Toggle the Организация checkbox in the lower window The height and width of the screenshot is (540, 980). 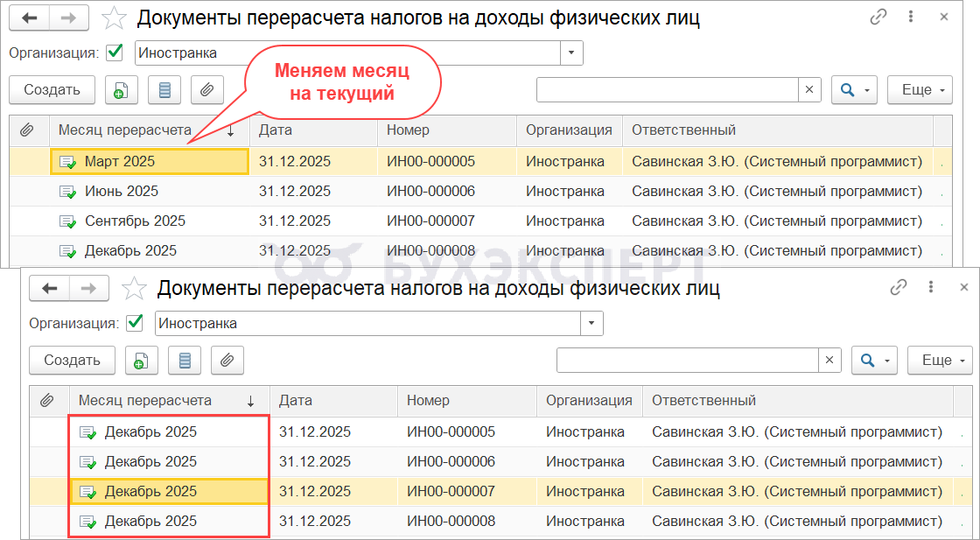click(x=135, y=323)
